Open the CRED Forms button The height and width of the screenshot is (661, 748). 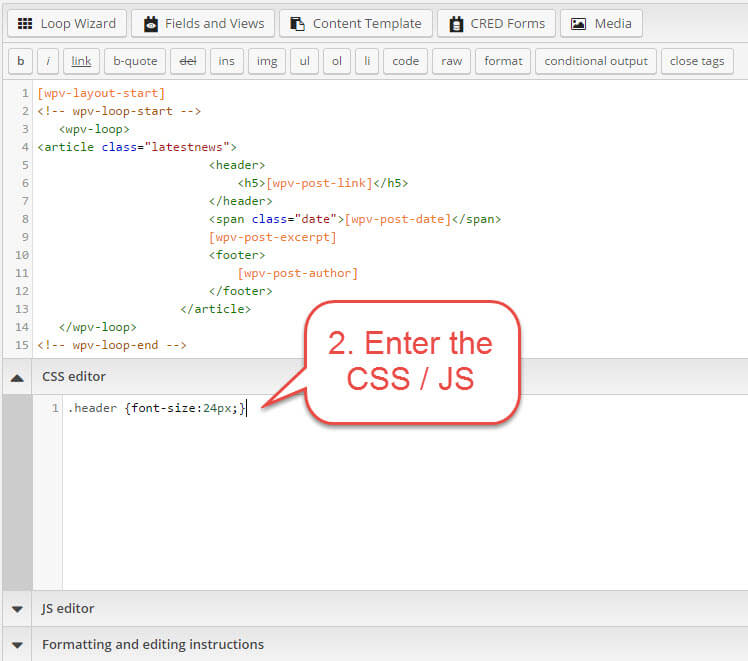coord(497,23)
